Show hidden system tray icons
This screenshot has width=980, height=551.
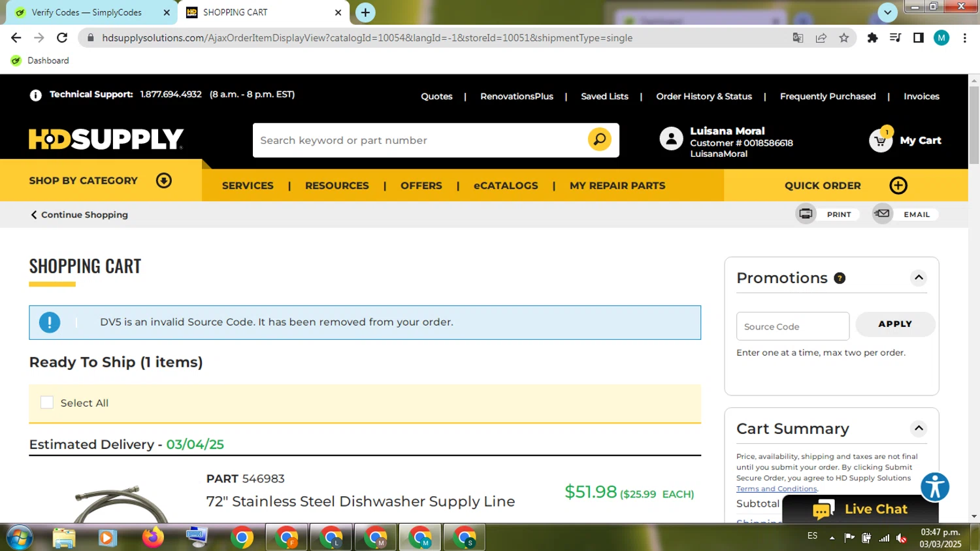coord(832,538)
